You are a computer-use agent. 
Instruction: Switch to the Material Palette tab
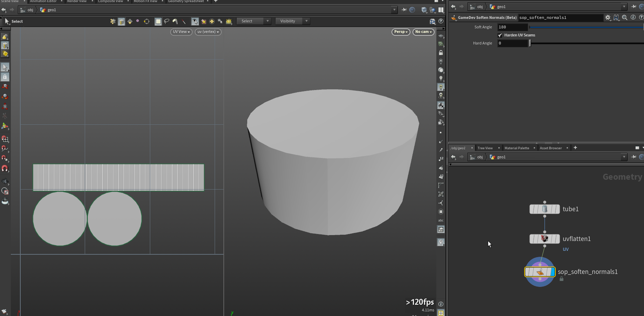point(517,148)
